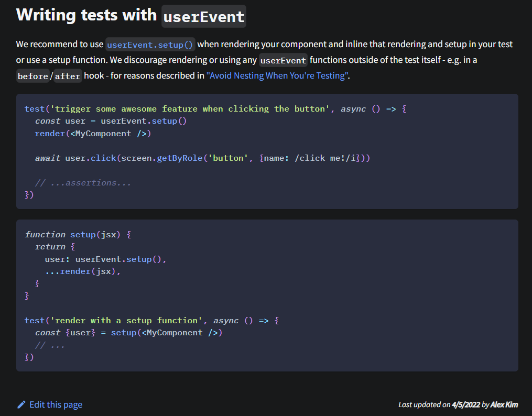Click the "return {" code line
The image size is (532, 416).
[55, 247]
